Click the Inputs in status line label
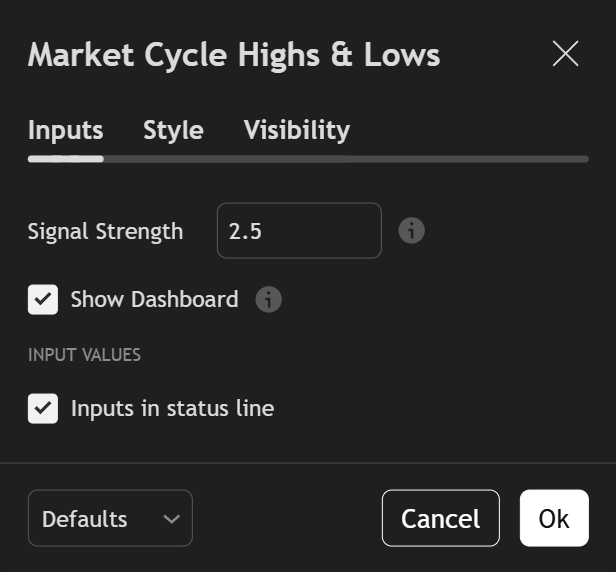Screen dimensions: 616x572 (x=172, y=408)
